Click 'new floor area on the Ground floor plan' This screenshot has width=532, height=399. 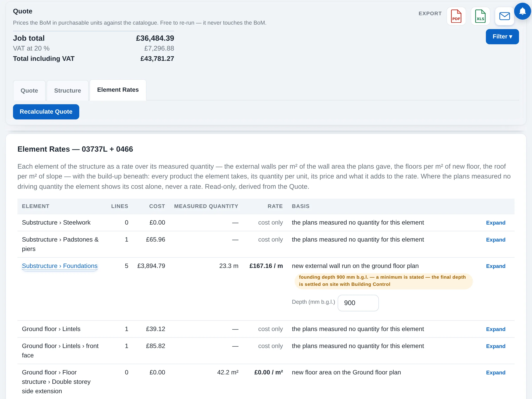[346, 372]
